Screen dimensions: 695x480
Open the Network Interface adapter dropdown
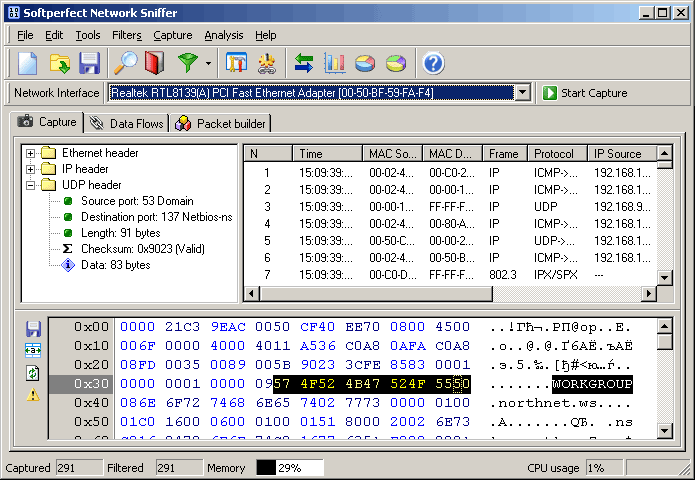pyautogui.click(x=522, y=93)
